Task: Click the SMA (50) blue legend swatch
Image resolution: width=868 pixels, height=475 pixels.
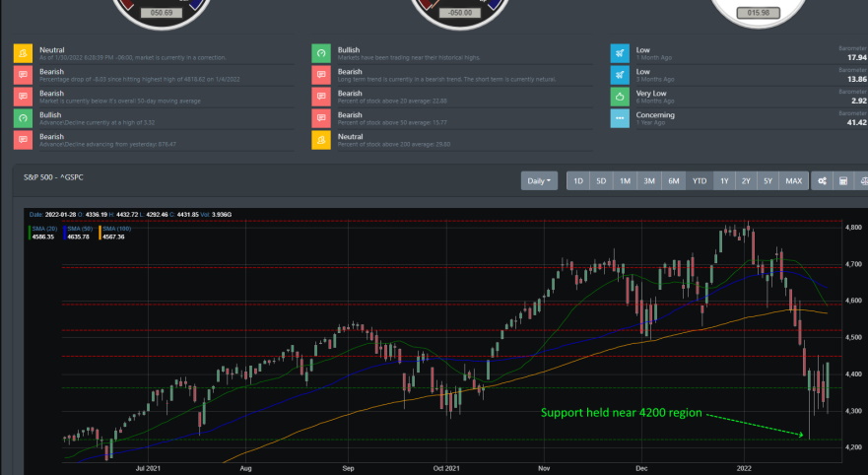Action: (65, 233)
